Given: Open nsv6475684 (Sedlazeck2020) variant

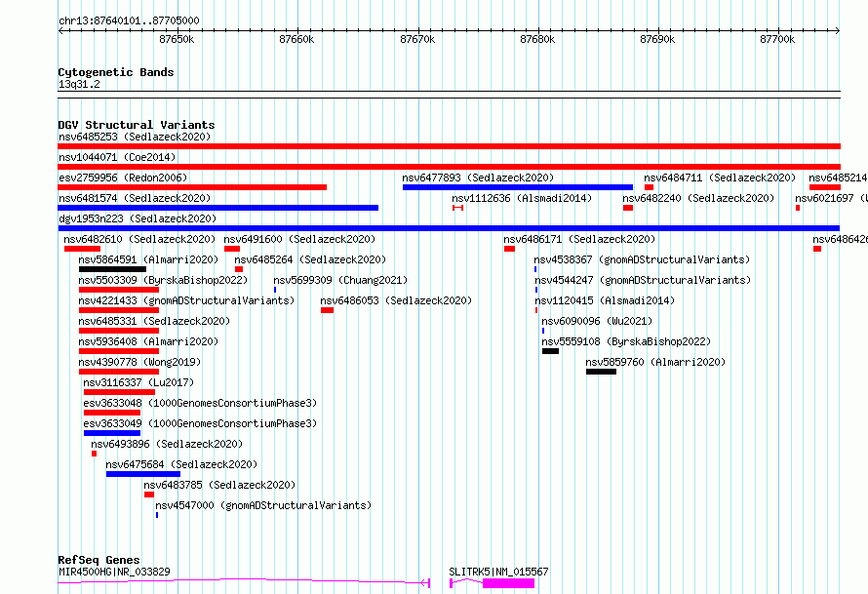Looking at the screenshot, I should [181, 464].
